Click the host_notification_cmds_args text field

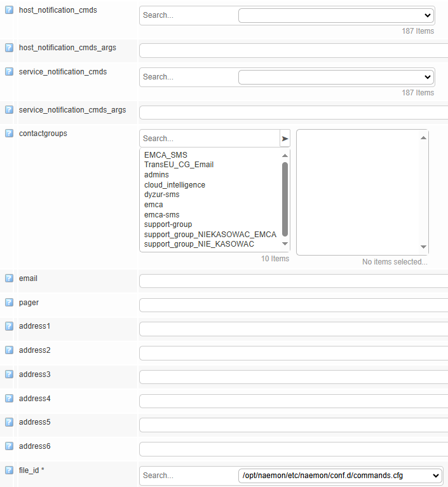click(293, 50)
